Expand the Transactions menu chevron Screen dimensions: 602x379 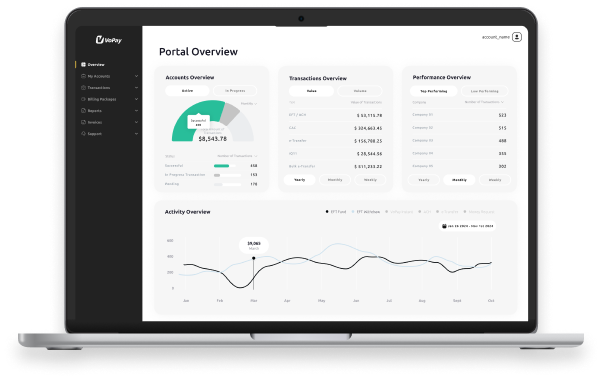136,88
